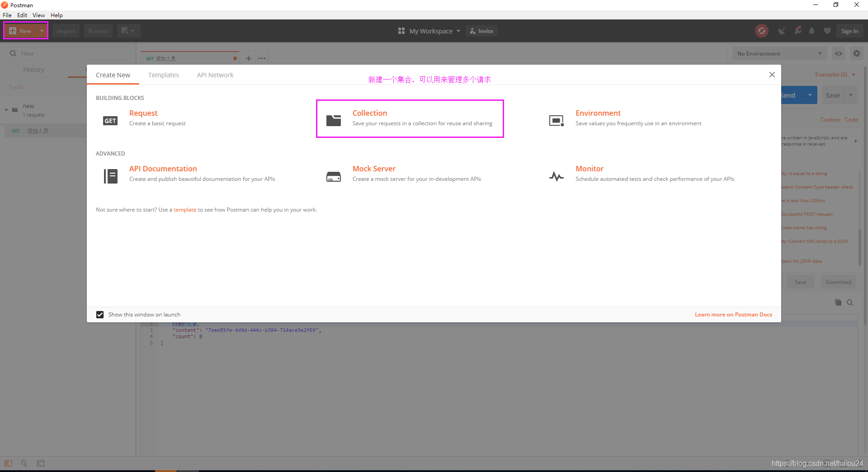
Task: Click Sign In
Action: pos(849,31)
